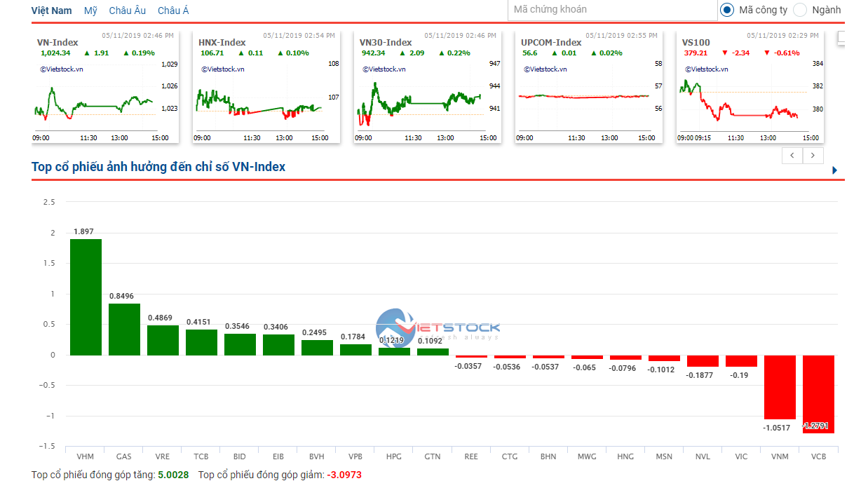This screenshot has width=868, height=481.
Task: Click the next arrow in index carousel
Action: (813, 156)
